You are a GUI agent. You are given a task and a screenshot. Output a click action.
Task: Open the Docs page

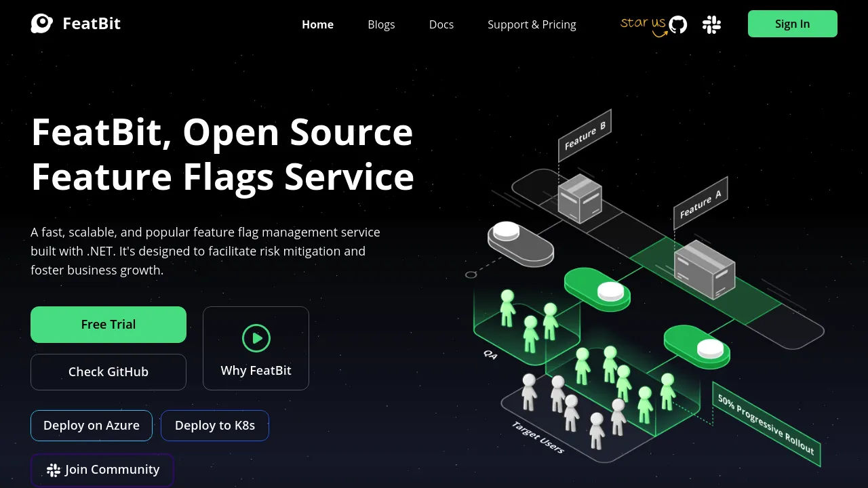(x=441, y=24)
